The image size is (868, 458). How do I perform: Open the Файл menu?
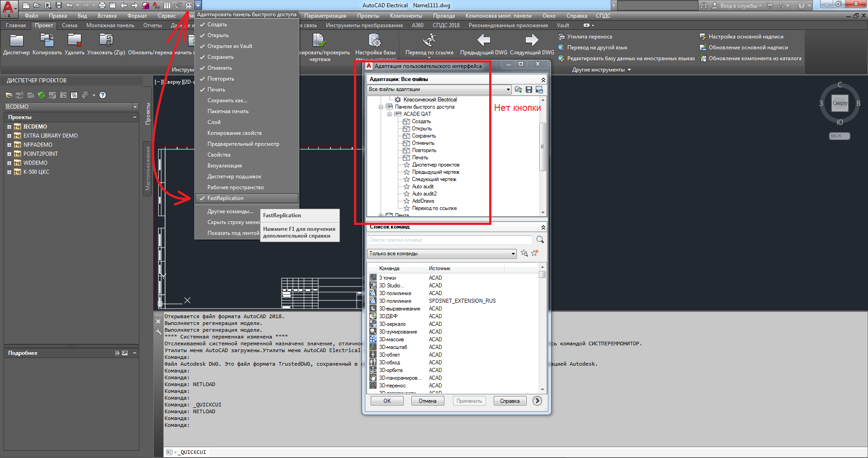(31, 16)
